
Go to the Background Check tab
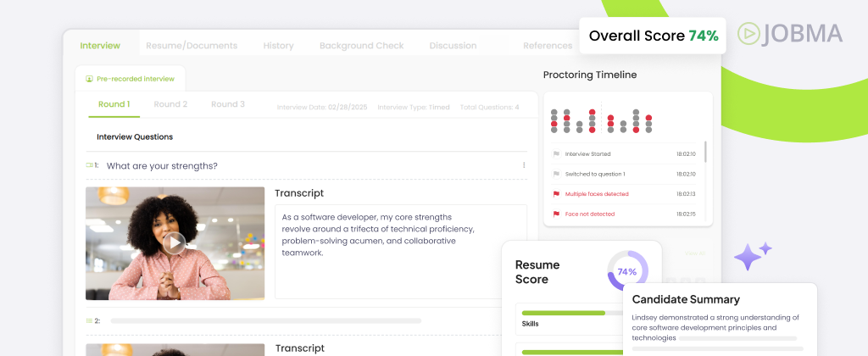pos(361,46)
